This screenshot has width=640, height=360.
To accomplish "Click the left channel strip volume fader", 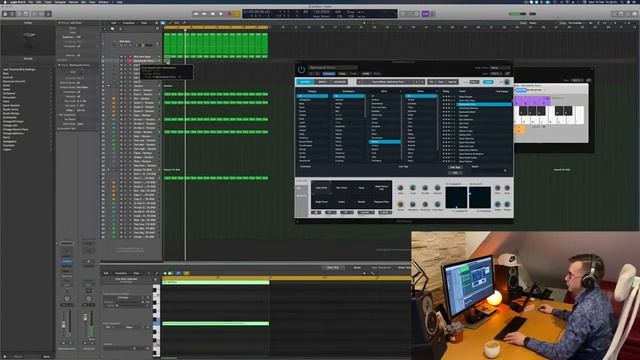I will click(x=64, y=324).
